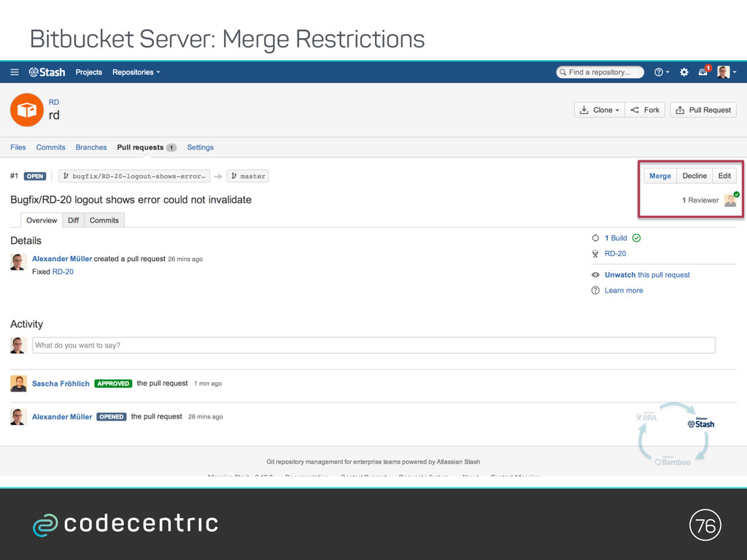This screenshot has width=747, height=560.
Task: Click the pull request title text
Action: 131,200
